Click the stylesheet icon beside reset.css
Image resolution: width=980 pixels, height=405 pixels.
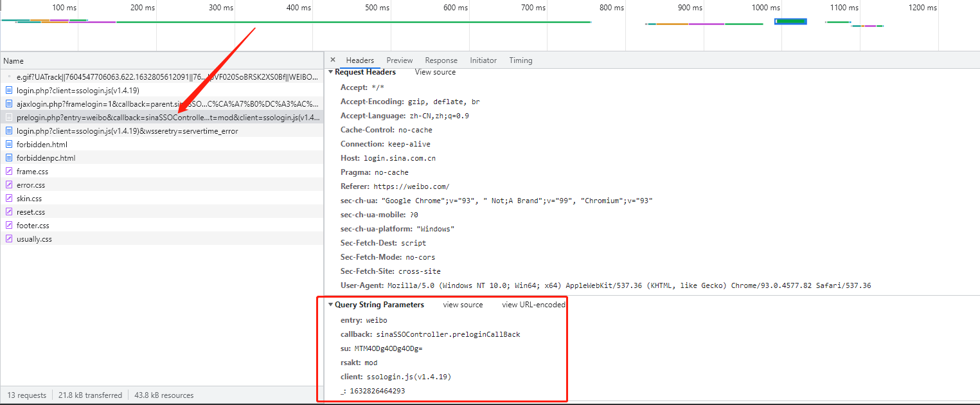(9, 212)
